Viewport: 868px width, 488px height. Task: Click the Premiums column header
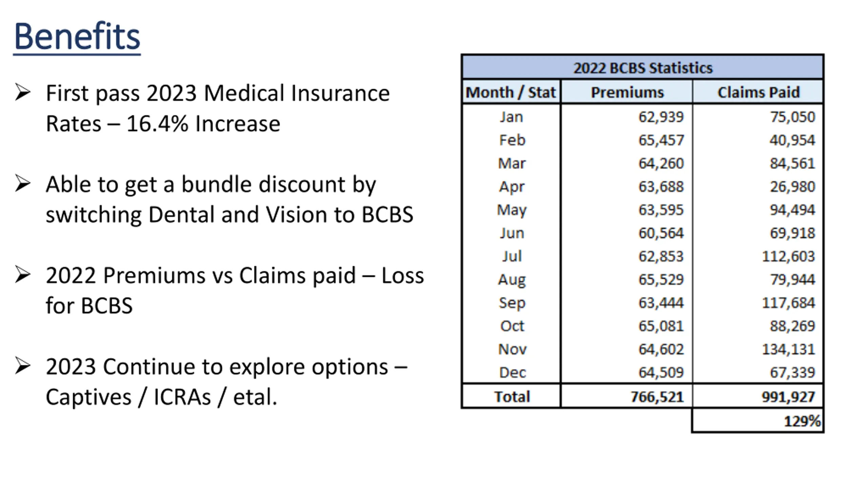coord(627,92)
